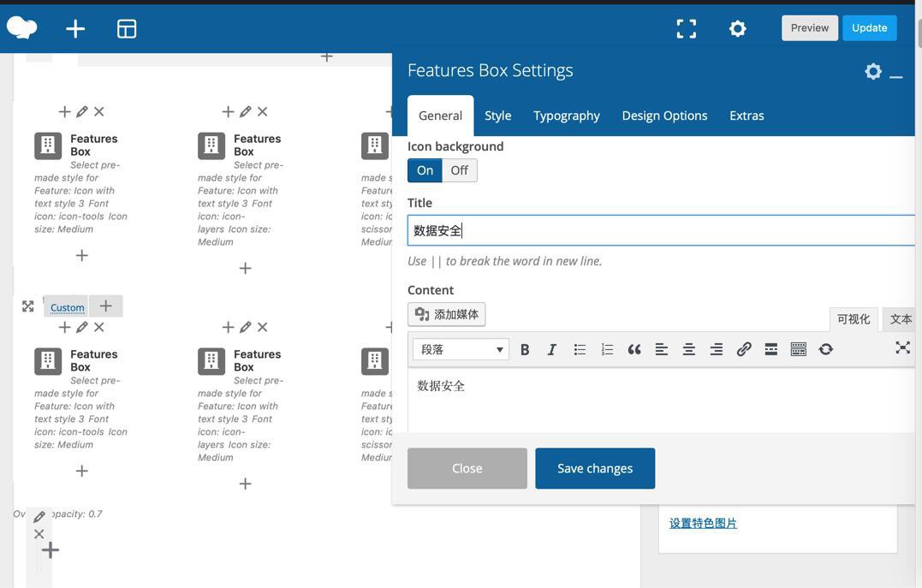This screenshot has height=588, width=922.
Task: Click 添加媒体 add media button
Action: [x=446, y=315]
